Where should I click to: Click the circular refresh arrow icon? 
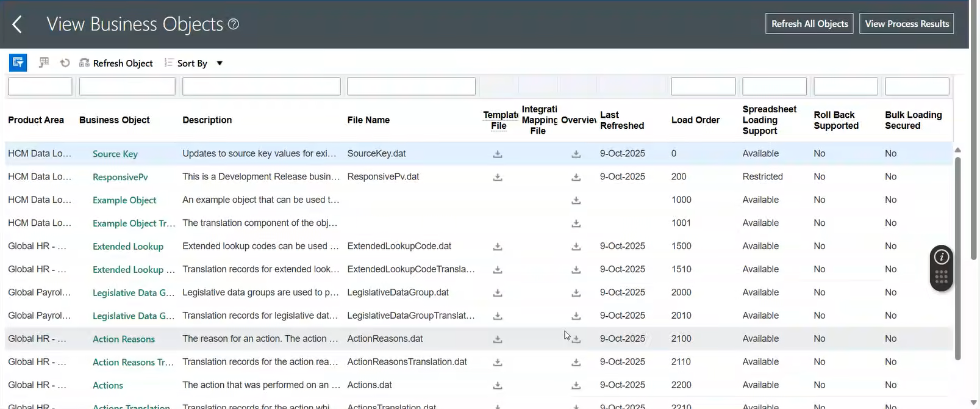pos(65,63)
